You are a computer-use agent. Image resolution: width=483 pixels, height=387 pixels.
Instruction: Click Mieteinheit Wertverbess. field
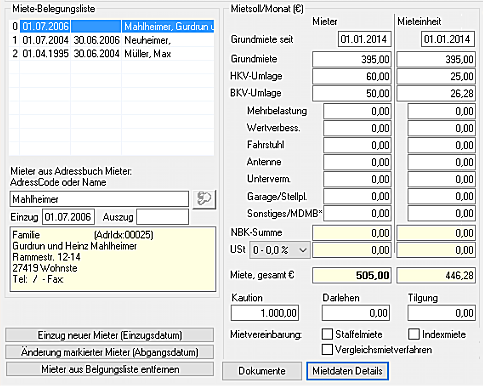coord(441,128)
